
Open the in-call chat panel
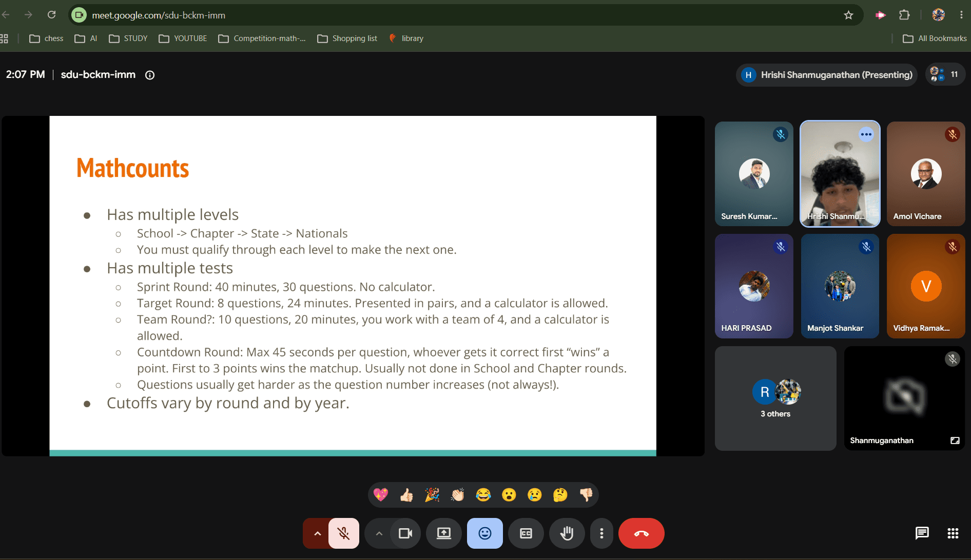[x=922, y=533]
